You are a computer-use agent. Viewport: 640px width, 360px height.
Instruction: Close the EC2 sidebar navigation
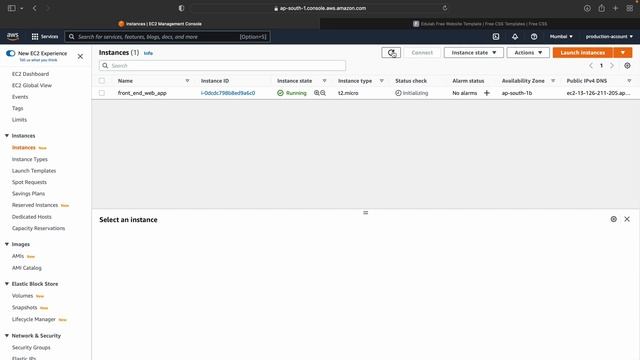pos(80,56)
